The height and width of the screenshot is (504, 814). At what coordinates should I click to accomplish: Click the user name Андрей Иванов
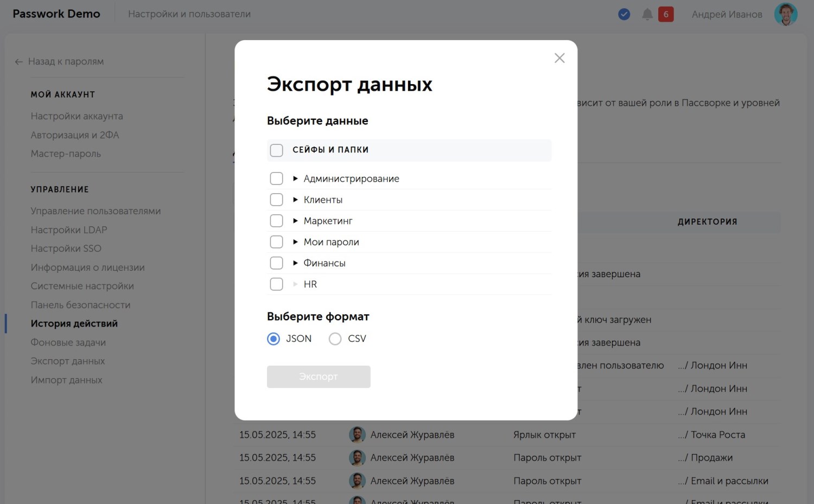727,15
